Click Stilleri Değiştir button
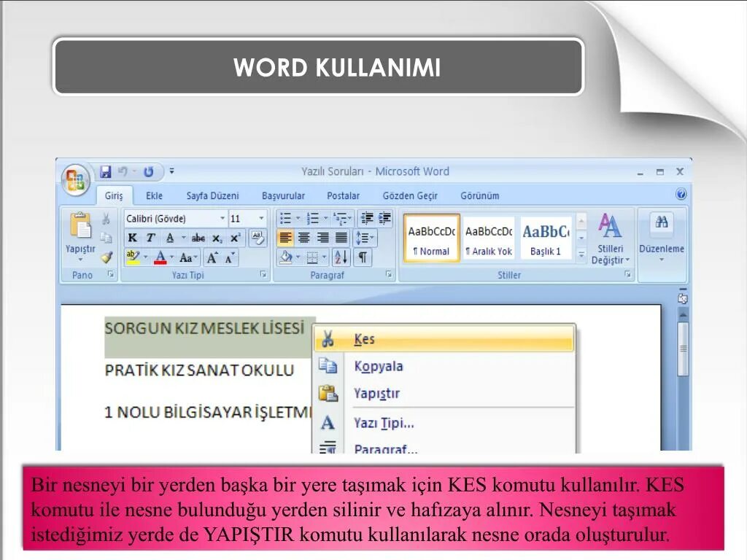The height and width of the screenshot is (560, 747). tap(611, 239)
